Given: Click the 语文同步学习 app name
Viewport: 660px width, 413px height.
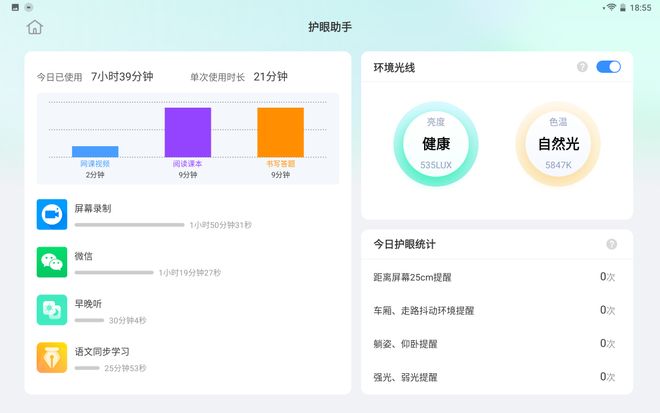Looking at the screenshot, I should [x=102, y=351].
